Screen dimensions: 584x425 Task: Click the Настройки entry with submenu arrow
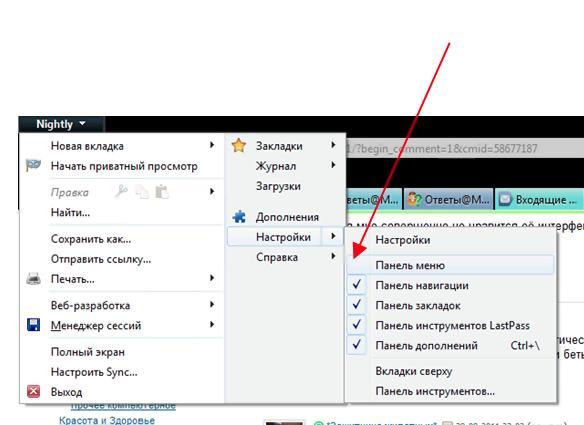tap(285, 237)
